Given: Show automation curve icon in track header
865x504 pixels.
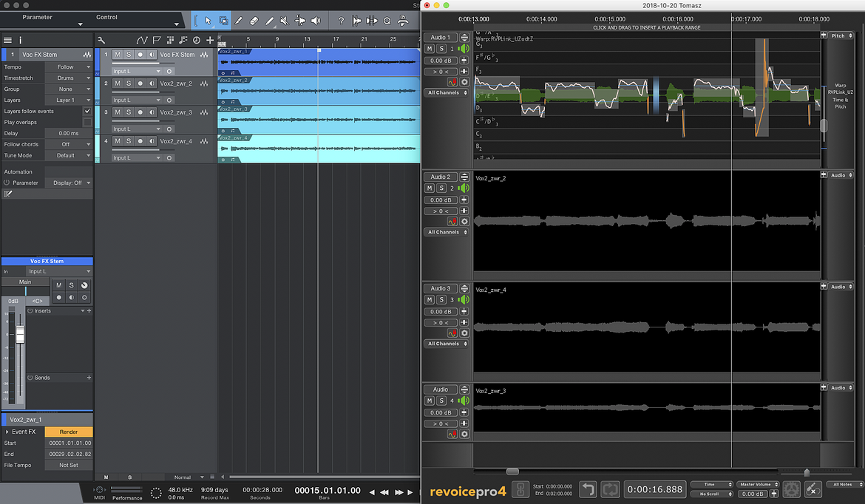Looking at the screenshot, I should tap(142, 40).
